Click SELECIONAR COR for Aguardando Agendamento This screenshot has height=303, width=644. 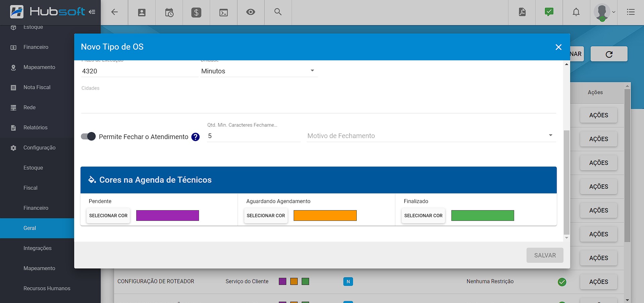[265, 216]
